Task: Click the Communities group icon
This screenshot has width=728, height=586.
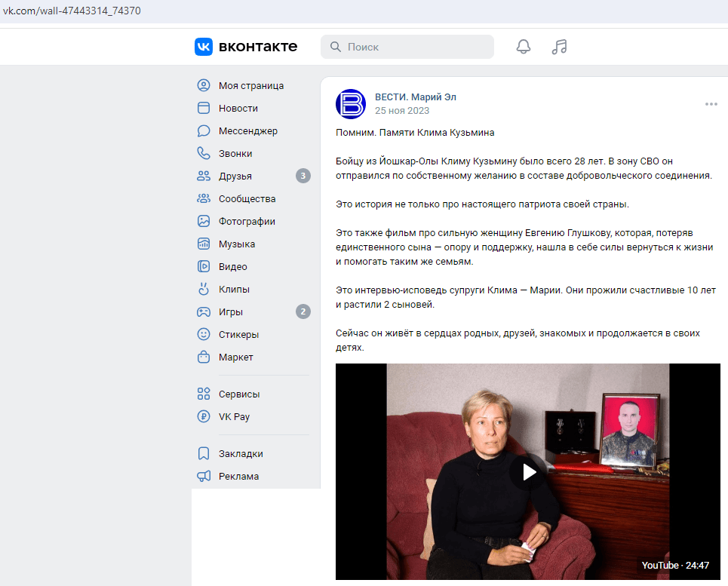Action: tap(204, 198)
